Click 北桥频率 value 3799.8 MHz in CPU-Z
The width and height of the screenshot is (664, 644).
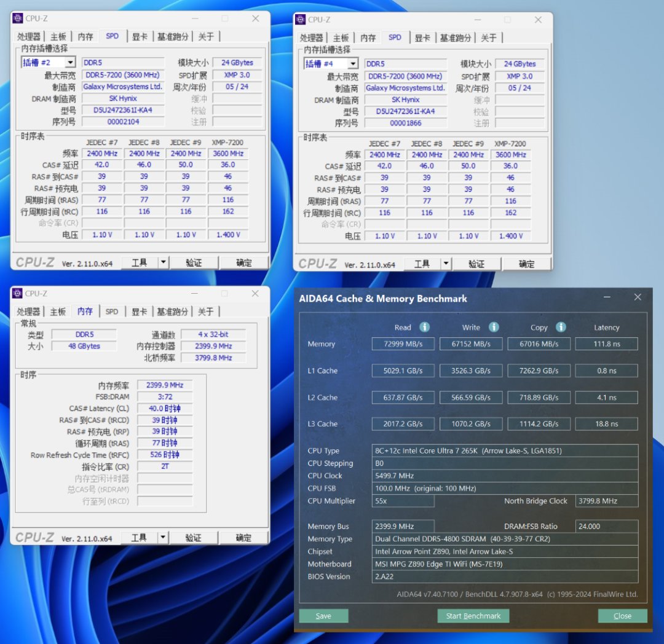point(213,358)
